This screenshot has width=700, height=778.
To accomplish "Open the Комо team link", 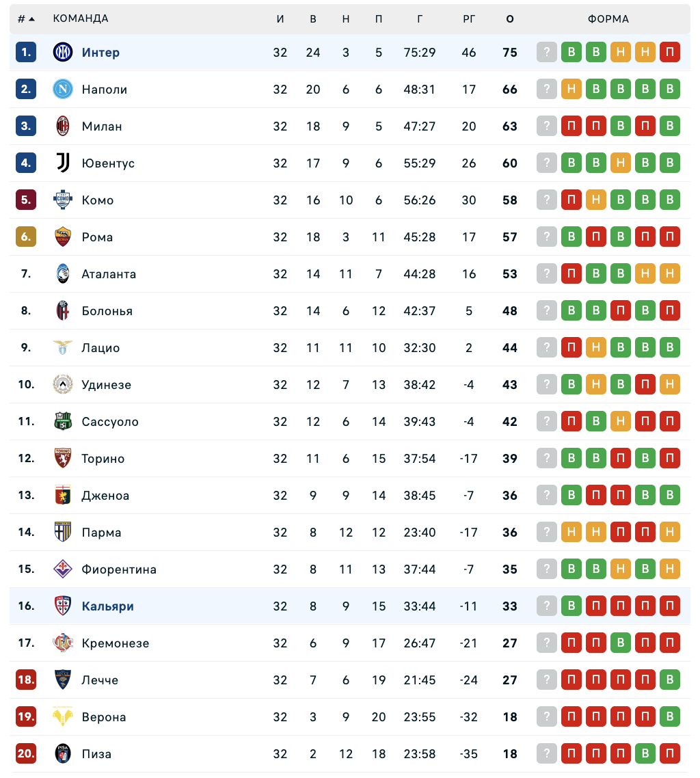I will click(98, 200).
